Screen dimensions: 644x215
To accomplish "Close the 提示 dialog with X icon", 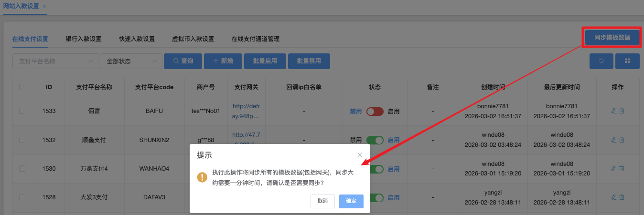I will [360, 155].
